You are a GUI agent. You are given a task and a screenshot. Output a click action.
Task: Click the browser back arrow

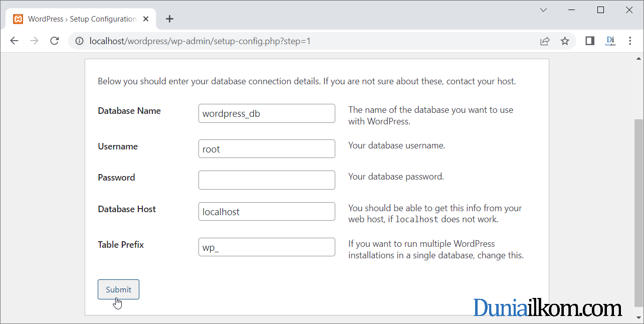[x=14, y=41]
